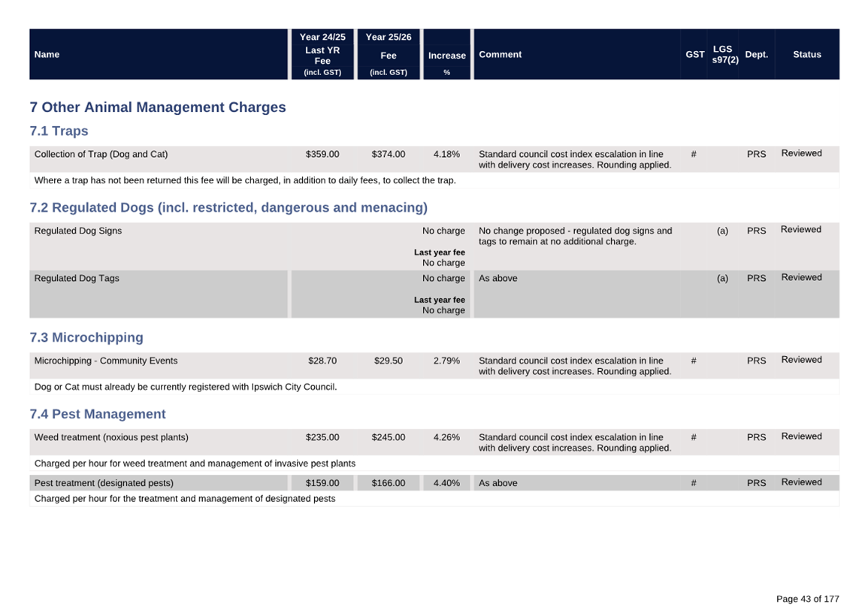
Task: Click the Regulated Dog Signs row name
Action: click(x=77, y=231)
